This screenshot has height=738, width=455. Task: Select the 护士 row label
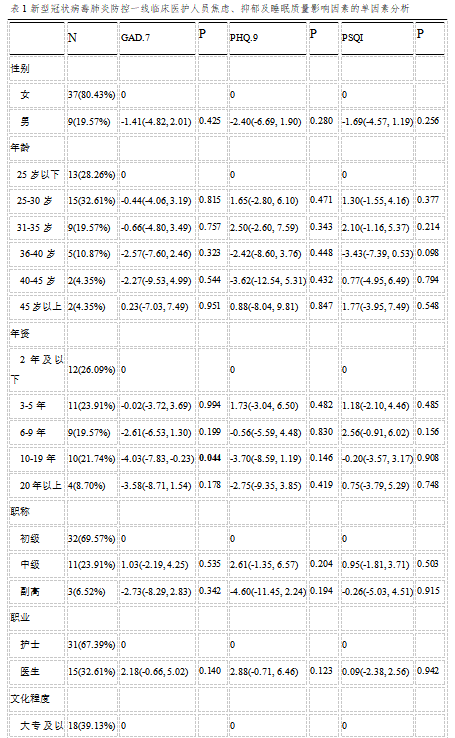[30, 645]
